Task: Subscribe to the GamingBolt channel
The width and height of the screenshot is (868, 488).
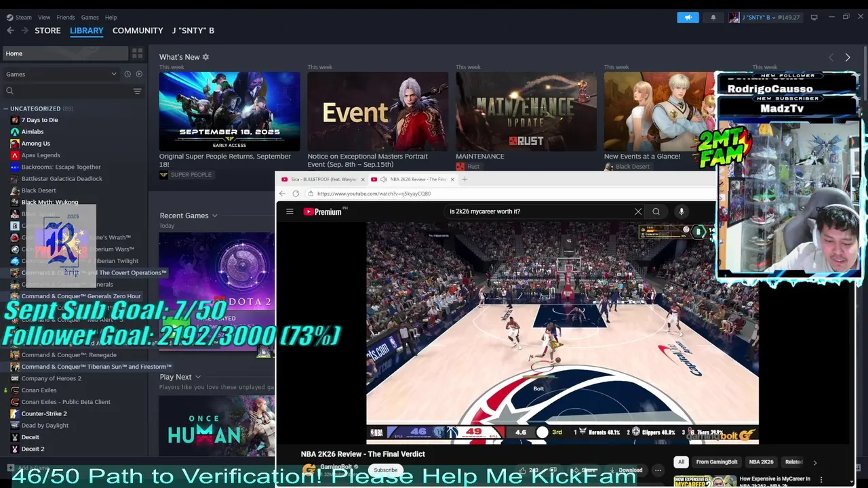Action: [386, 470]
